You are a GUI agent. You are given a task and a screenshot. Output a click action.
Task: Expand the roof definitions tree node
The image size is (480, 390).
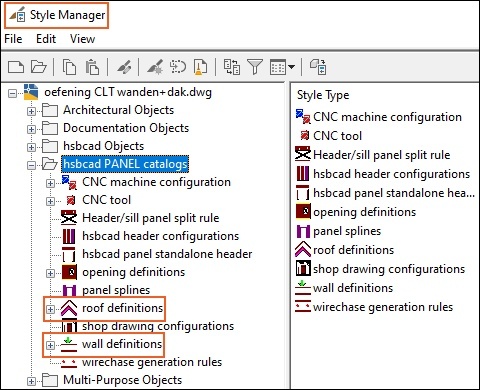pyautogui.click(x=50, y=309)
